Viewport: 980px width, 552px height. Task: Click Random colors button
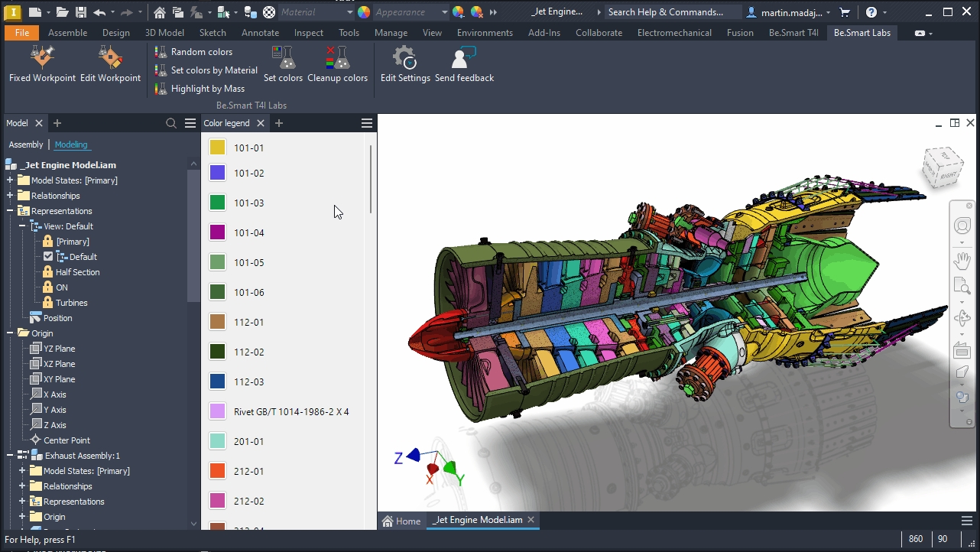click(x=201, y=52)
